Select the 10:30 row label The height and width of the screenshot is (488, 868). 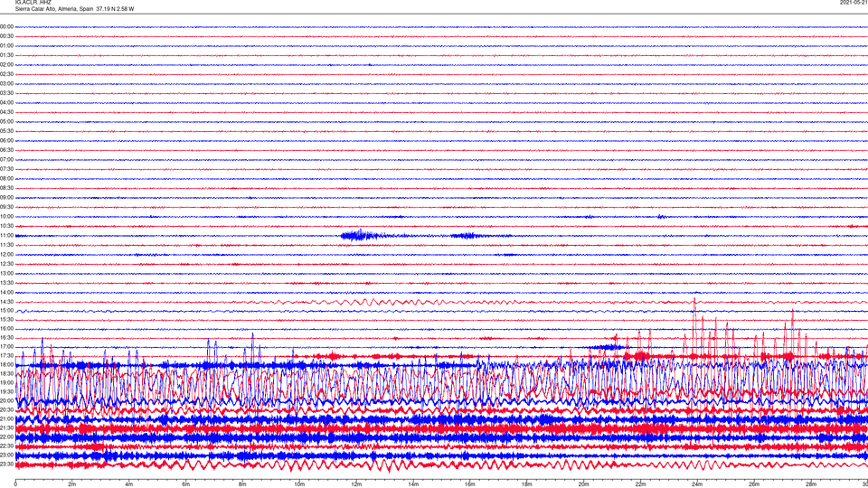(x=6, y=226)
